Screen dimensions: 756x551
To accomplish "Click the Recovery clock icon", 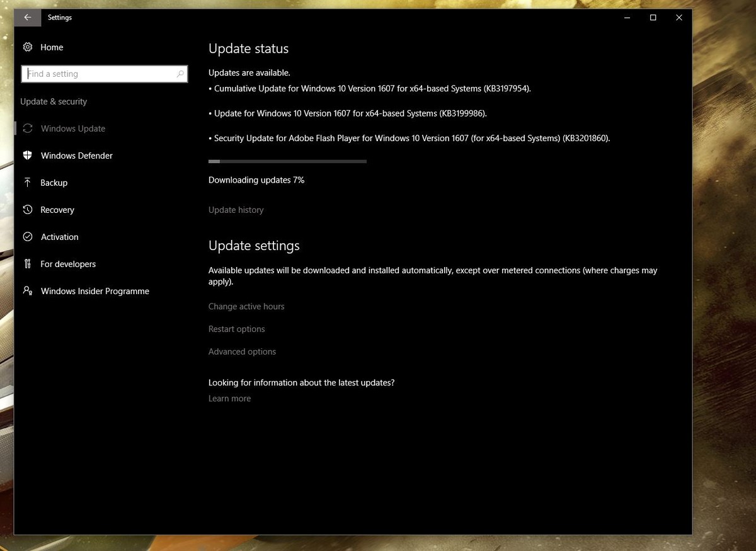I will click(28, 210).
